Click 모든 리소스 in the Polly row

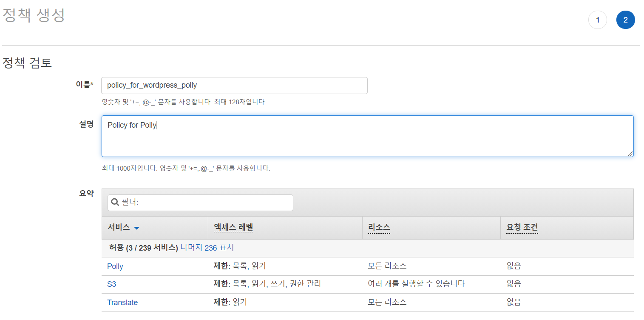click(x=387, y=266)
